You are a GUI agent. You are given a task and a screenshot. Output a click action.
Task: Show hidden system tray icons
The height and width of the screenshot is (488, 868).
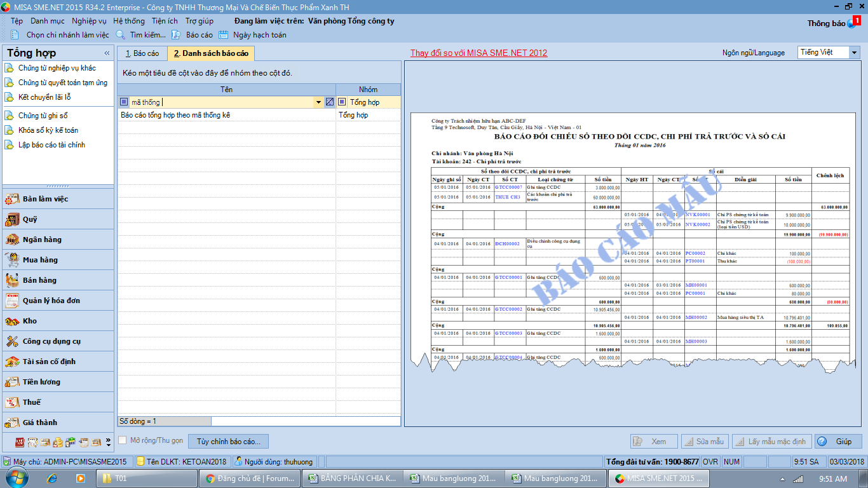[783, 478]
